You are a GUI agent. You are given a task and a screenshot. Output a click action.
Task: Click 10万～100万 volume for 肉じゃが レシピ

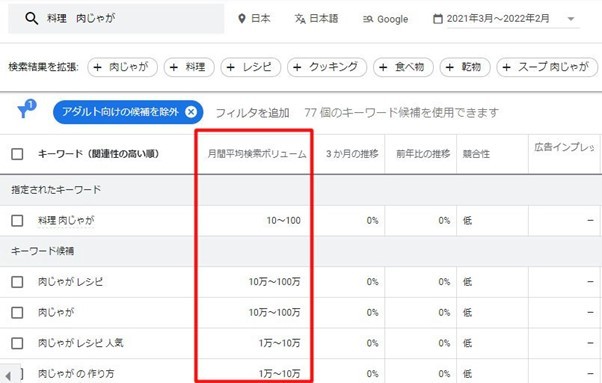275,282
